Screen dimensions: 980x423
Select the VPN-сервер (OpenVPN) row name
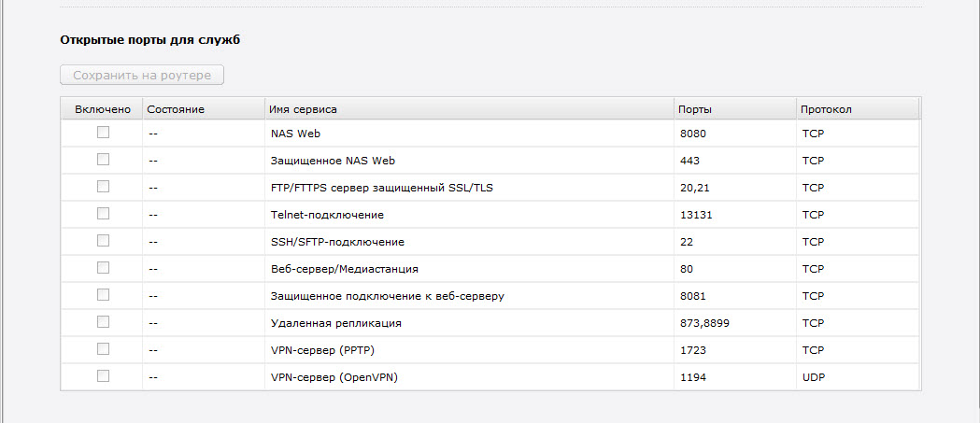tap(334, 377)
